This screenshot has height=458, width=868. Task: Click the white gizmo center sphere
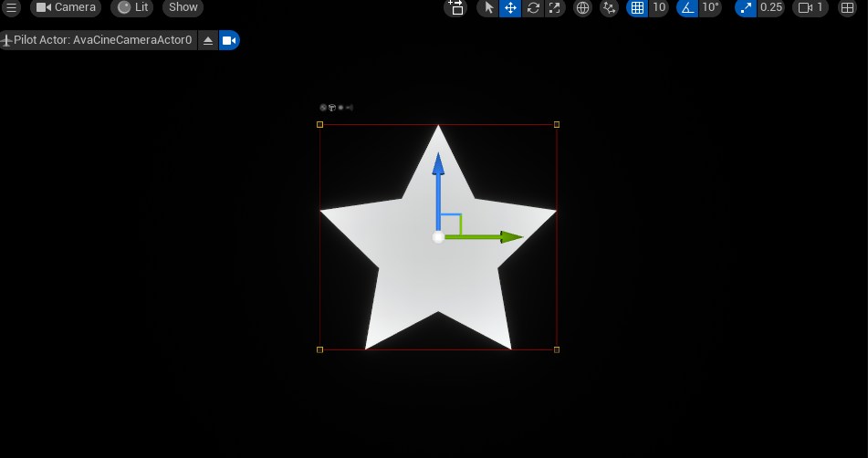(x=438, y=237)
